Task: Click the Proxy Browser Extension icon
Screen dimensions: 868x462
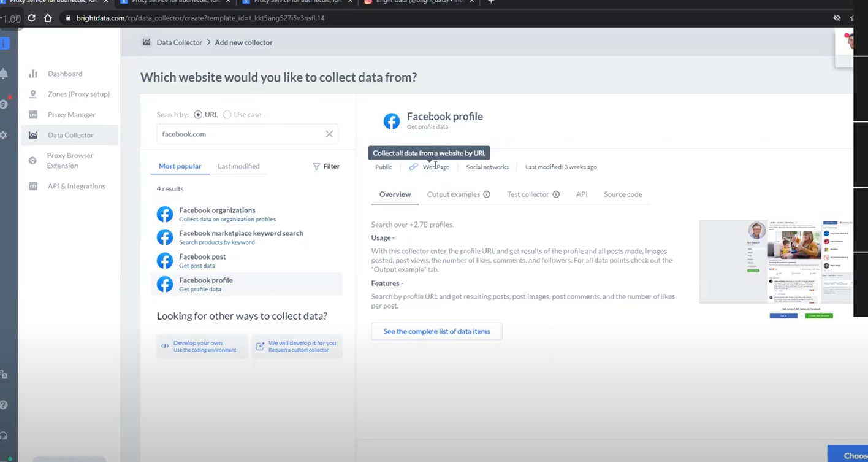Action: click(x=32, y=160)
